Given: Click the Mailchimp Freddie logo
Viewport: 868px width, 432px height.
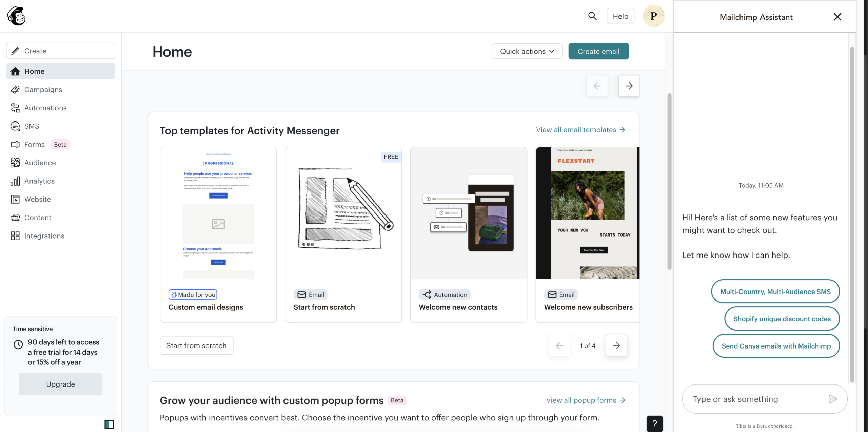Looking at the screenshot, I should (16, 16).
